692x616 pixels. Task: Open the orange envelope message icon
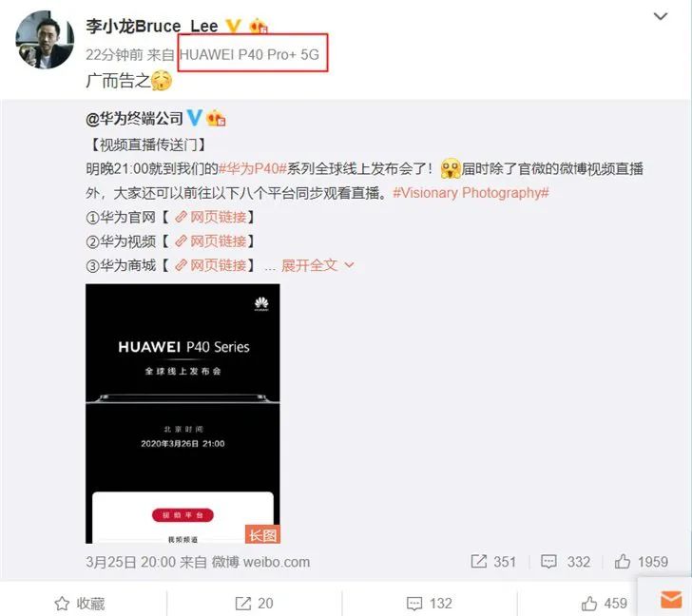click(671, 600)
